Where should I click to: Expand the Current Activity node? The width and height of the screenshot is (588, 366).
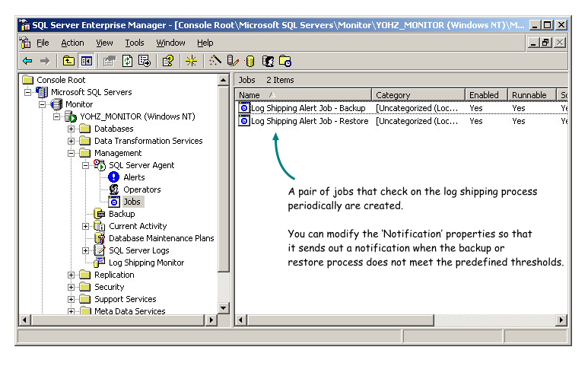(85, 226)
